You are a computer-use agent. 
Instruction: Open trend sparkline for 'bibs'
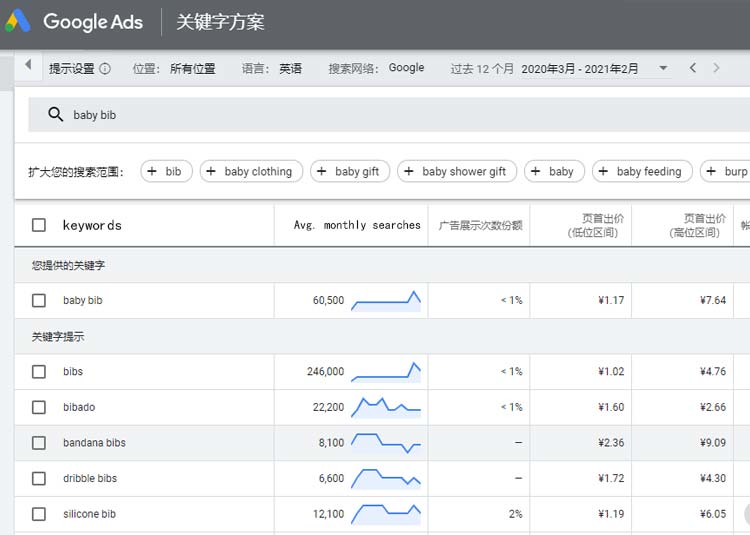pyautogui.click(x=386, y=371)
